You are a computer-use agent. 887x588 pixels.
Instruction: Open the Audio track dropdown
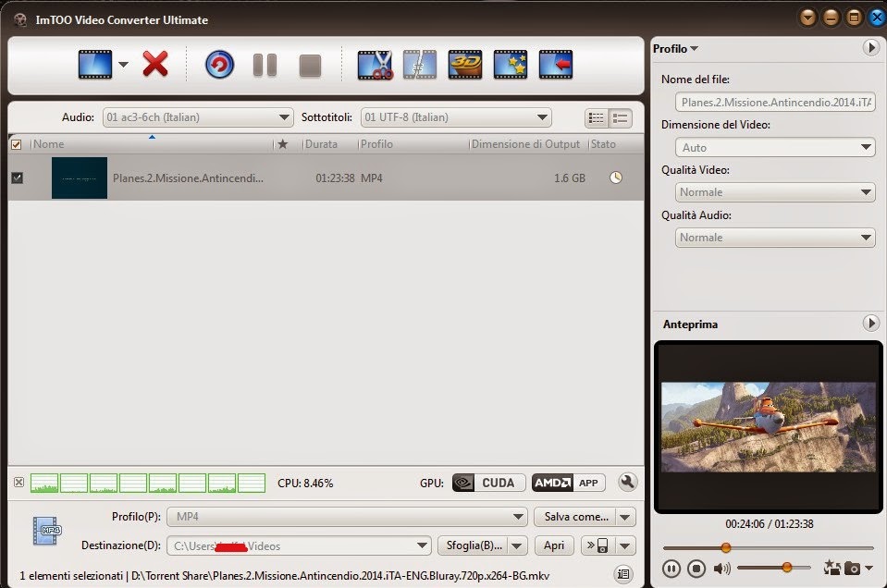[x=198, y=117]
